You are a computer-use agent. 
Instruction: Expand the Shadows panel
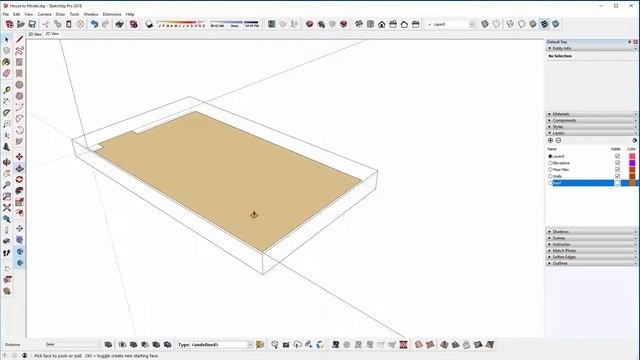coord(591,231)
